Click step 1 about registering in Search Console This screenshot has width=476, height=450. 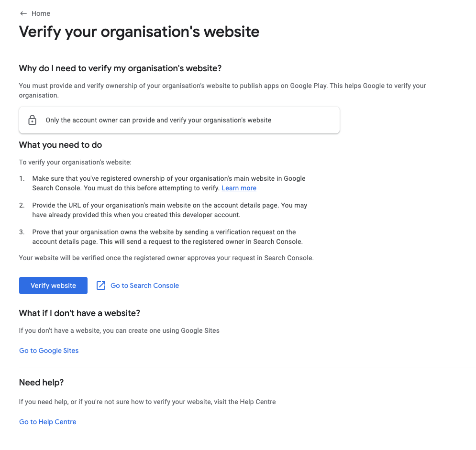coord(168,183)
